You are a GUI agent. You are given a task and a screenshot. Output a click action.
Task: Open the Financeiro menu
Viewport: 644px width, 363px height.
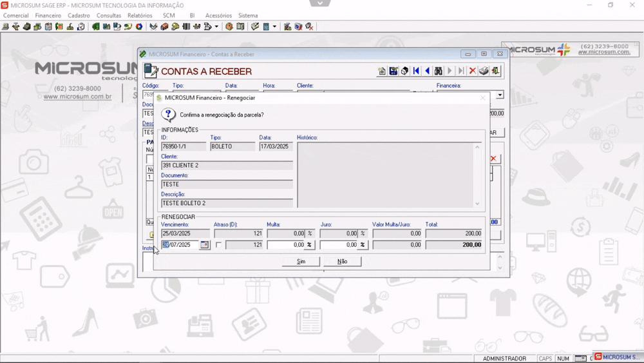tap(48, 15)
